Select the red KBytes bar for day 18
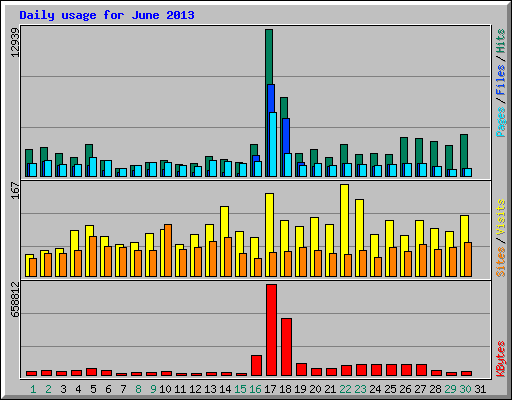 tap(286, 347)
